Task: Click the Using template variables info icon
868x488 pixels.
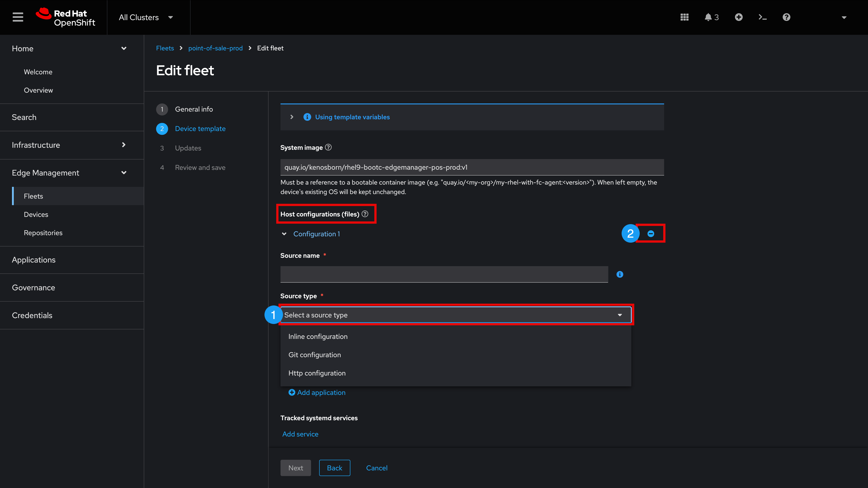Action: click(x=307, y=117)
